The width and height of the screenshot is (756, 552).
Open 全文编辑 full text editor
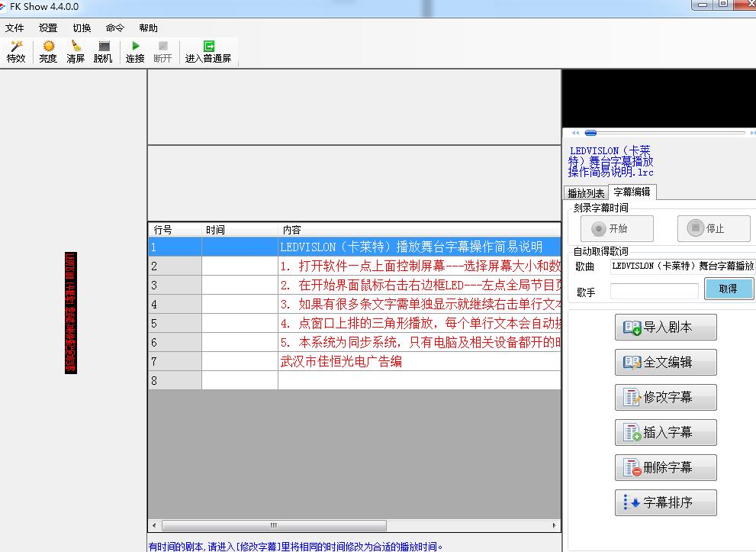666,362
